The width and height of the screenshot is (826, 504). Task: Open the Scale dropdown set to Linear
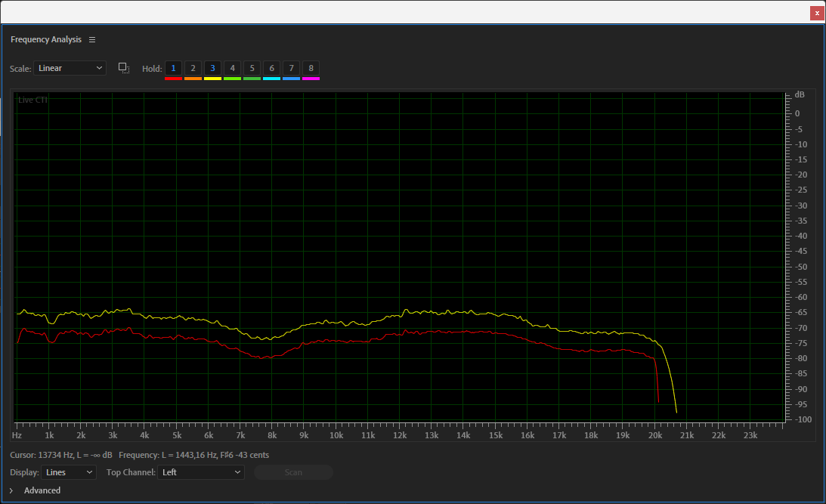click(70, 68)
